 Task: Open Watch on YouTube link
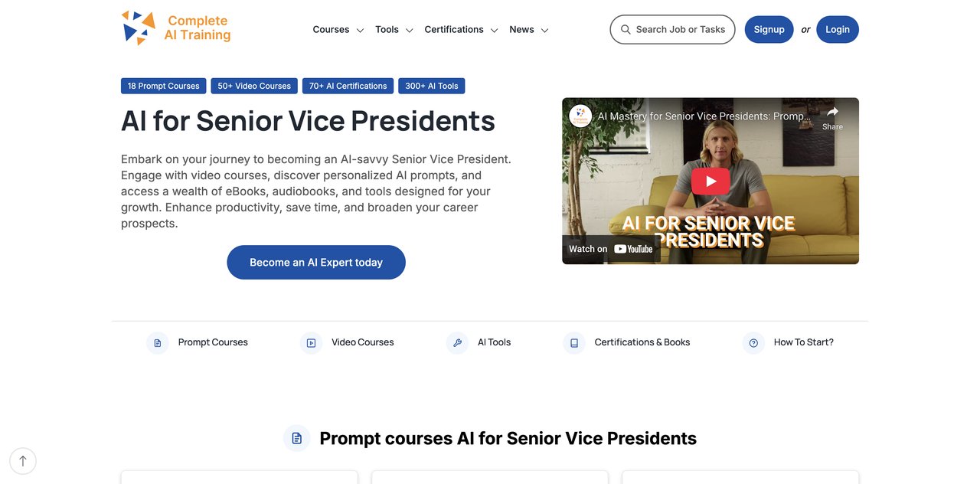click(611, 249)
